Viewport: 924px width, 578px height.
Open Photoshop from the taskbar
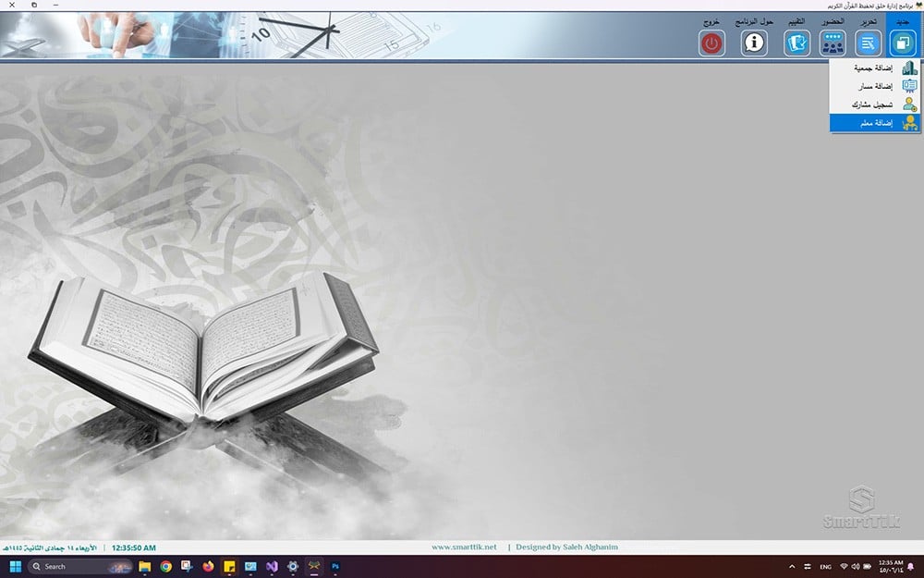click(x=335, y=566)
